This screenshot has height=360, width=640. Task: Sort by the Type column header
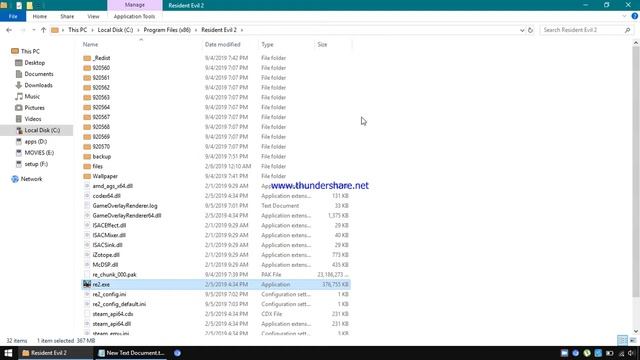[x=267, y=44]
